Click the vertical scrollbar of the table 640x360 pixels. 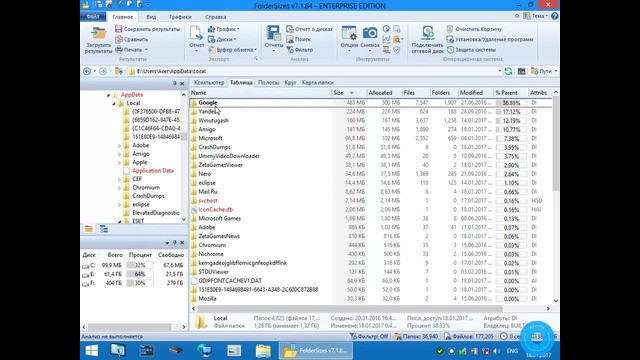[556, 143]
